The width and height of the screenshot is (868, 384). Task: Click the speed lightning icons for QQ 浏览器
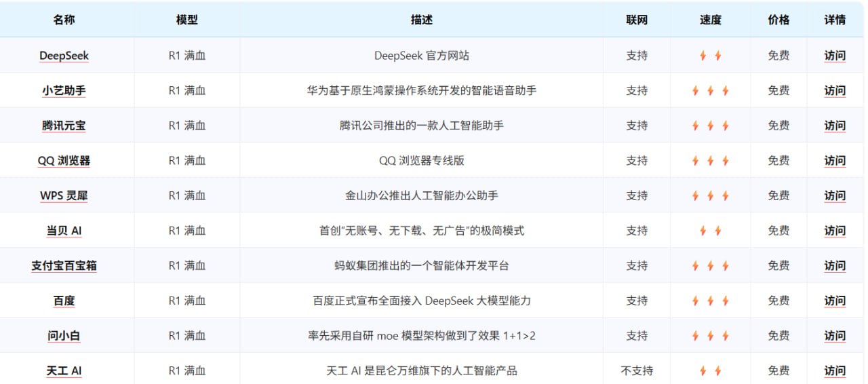[x=710, y=161]
